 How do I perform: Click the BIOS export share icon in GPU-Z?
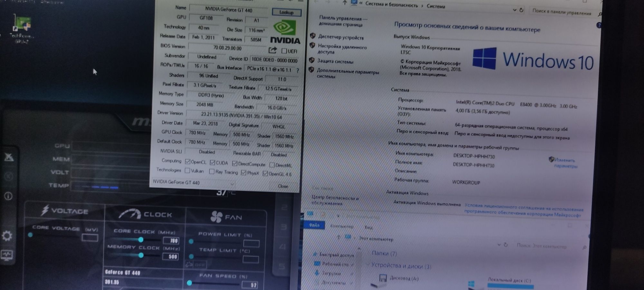pyautogui.click(x=273, y=50)
